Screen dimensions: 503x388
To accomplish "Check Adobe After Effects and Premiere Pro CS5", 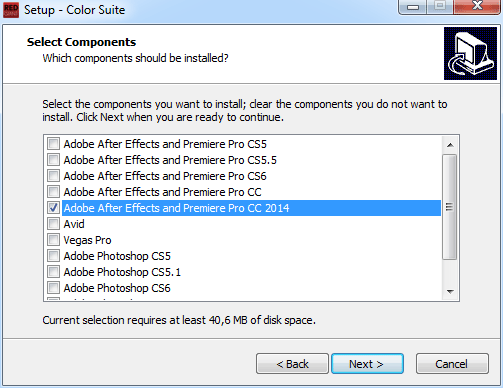I will 53,144.
